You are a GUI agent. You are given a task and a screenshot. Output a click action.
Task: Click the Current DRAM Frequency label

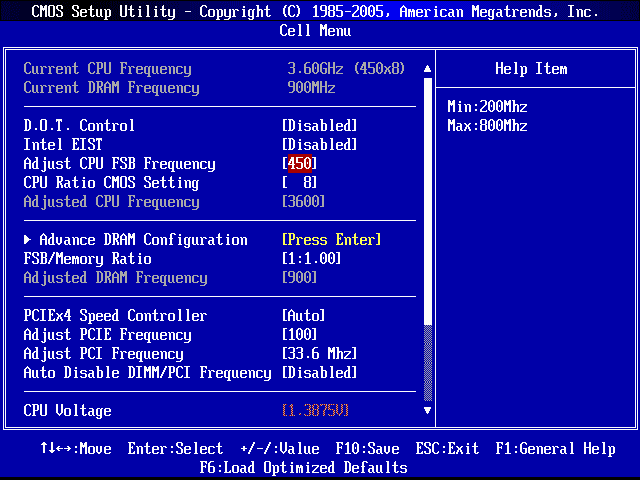[111, 88]
